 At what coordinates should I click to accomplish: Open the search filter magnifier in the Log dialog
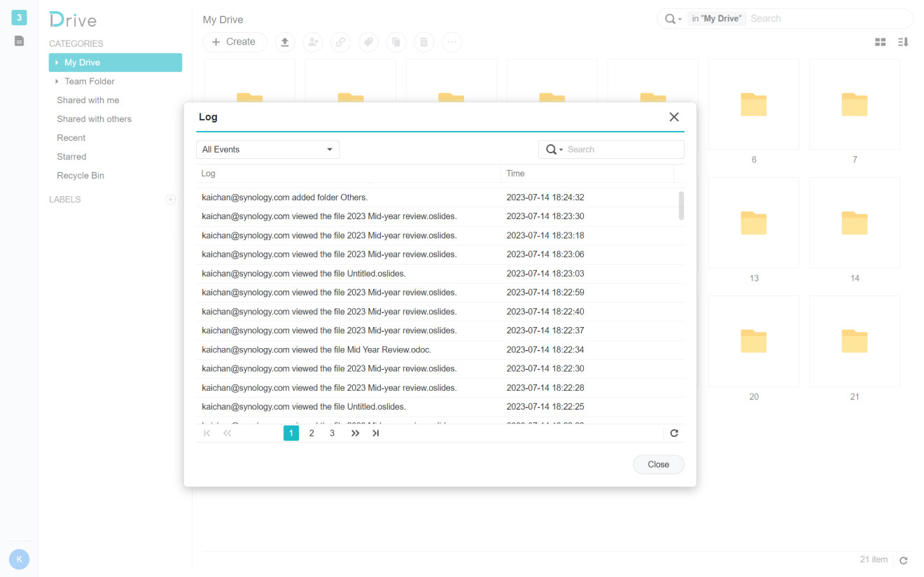[552, 149]
